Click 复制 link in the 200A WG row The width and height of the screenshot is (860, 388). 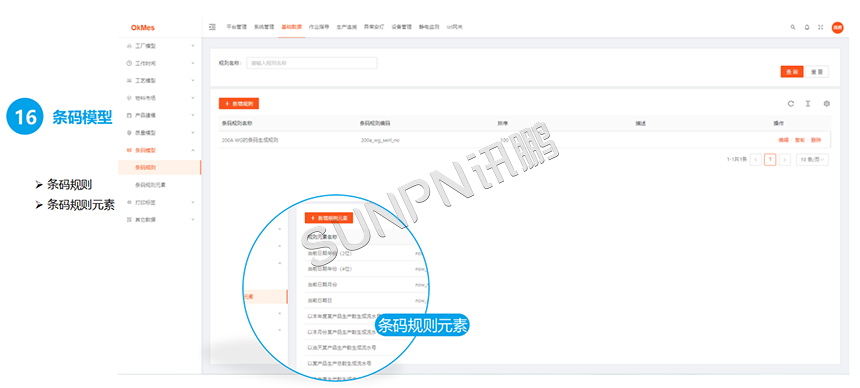800,140
